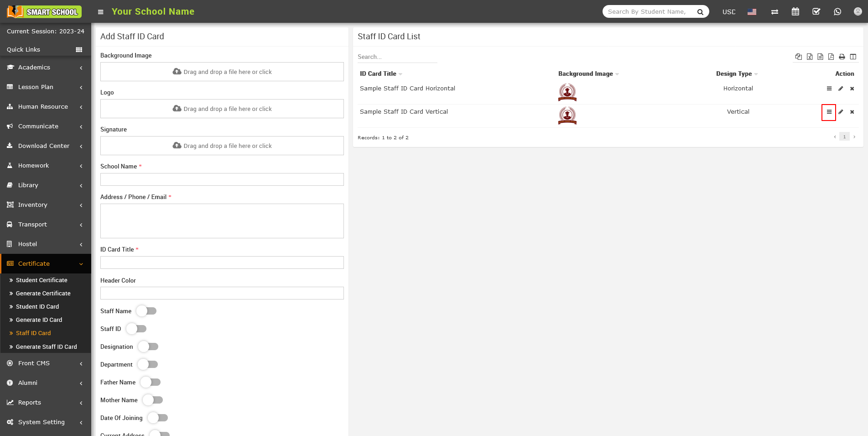Expand the Front CMS menu

34,363
